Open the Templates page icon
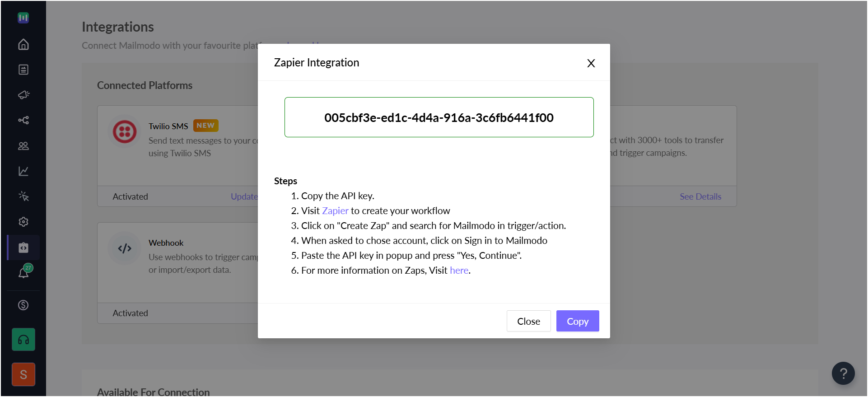The height and width of the screenshot is (397, 868). click(x=23, y=70)
